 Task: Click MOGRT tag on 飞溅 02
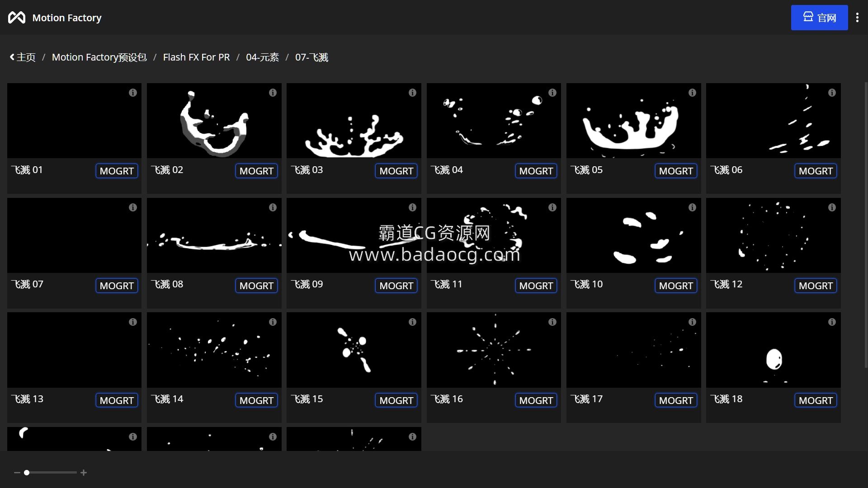pyautogui.click(x=256, y=171)
